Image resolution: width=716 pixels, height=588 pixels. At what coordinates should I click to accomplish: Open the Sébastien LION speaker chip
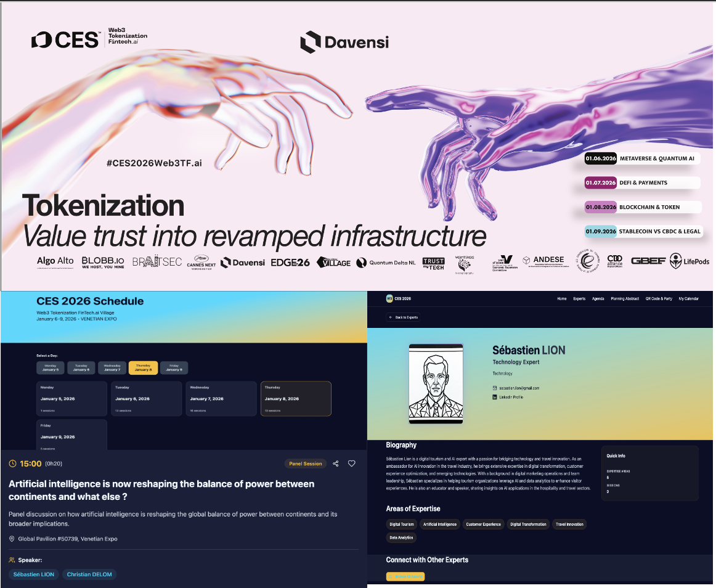coord(34,574)
